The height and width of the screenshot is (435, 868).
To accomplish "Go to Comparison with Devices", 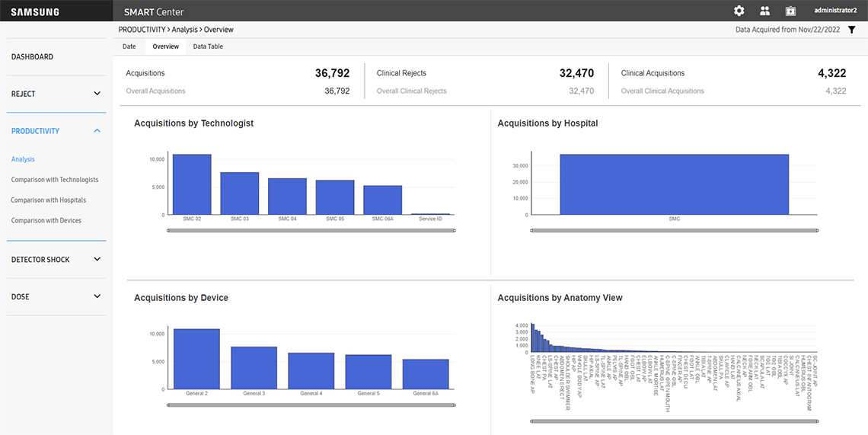I will click(x=46, y=221).
